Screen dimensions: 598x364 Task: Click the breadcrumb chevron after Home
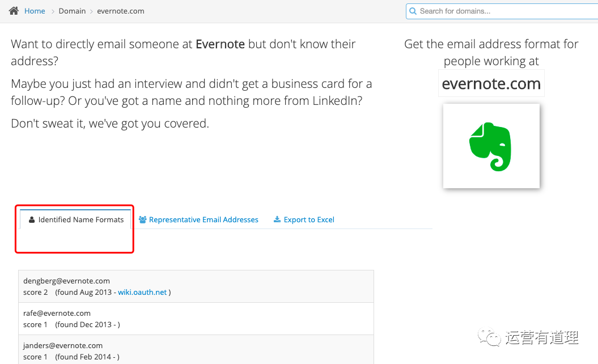coord(53,11)
